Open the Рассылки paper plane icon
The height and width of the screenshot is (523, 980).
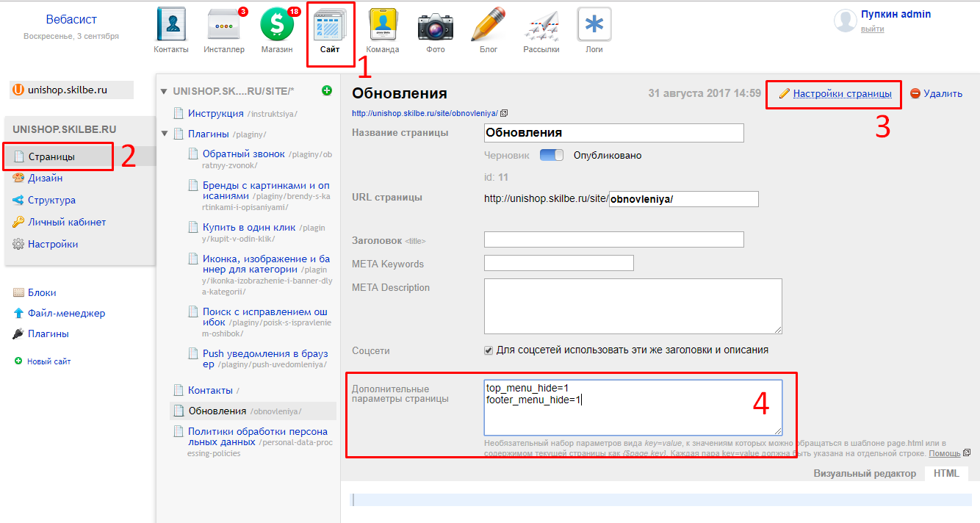point(541,26)
